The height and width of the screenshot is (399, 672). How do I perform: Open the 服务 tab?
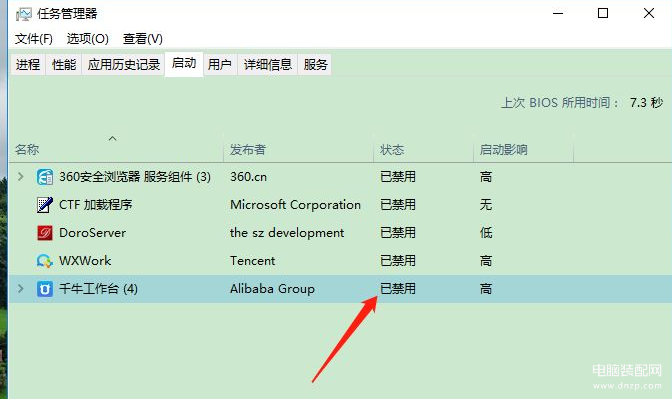click(315, 64)
